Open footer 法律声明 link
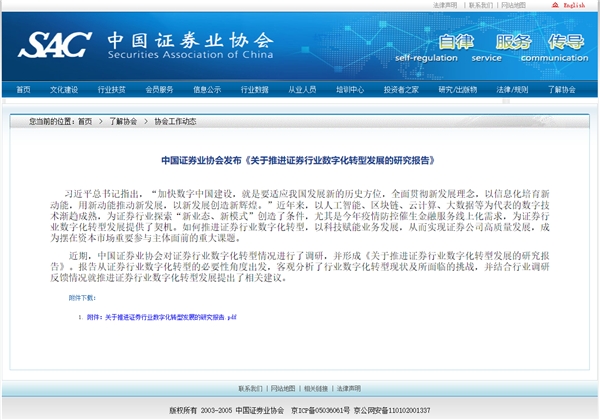 pos(349,389)
